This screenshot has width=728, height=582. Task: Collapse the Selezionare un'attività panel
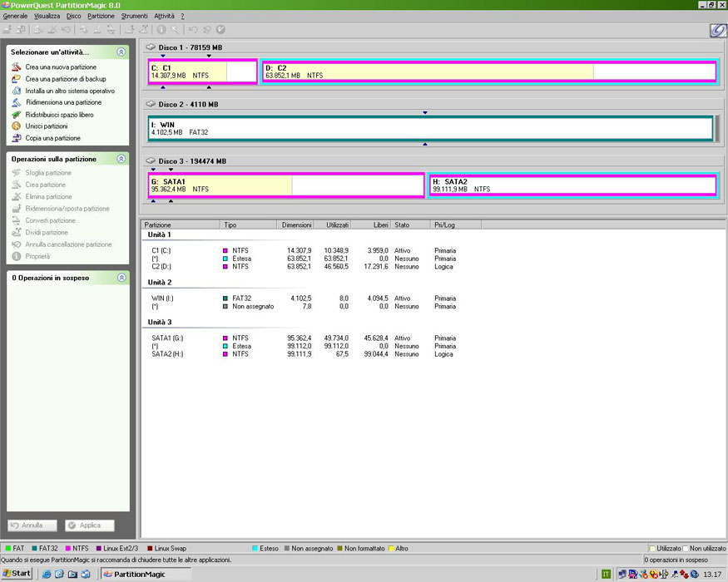121,52
